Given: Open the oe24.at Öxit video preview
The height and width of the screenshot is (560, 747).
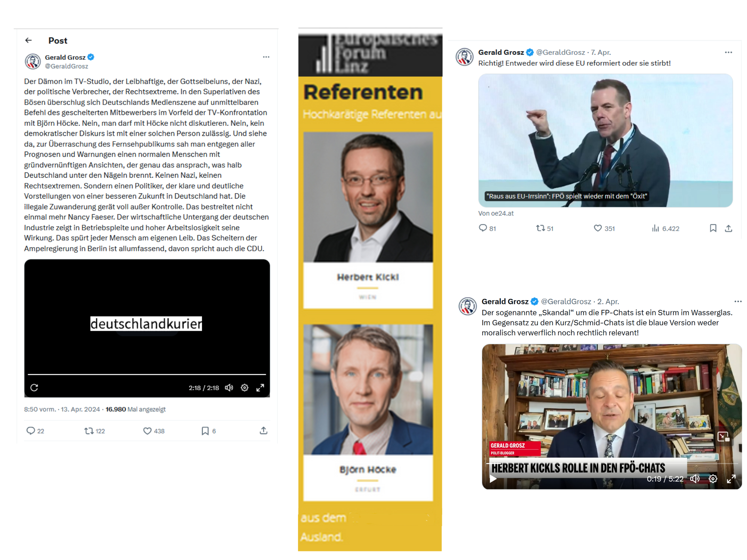Looking at the screenshot, I should (605, 140).
